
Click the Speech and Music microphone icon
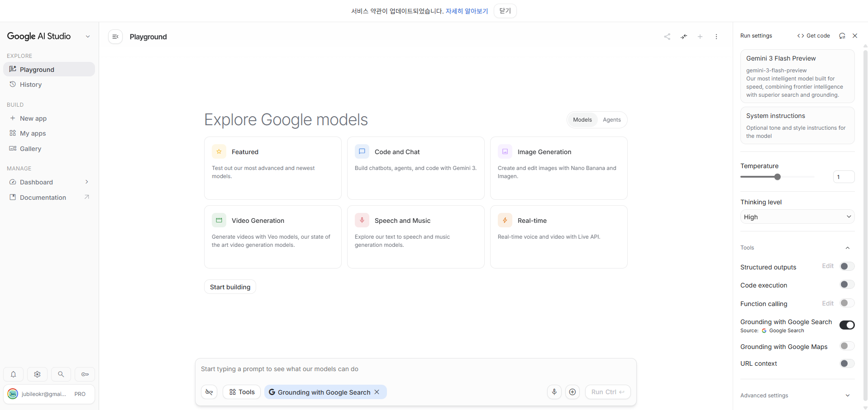[x=362, y=220]
